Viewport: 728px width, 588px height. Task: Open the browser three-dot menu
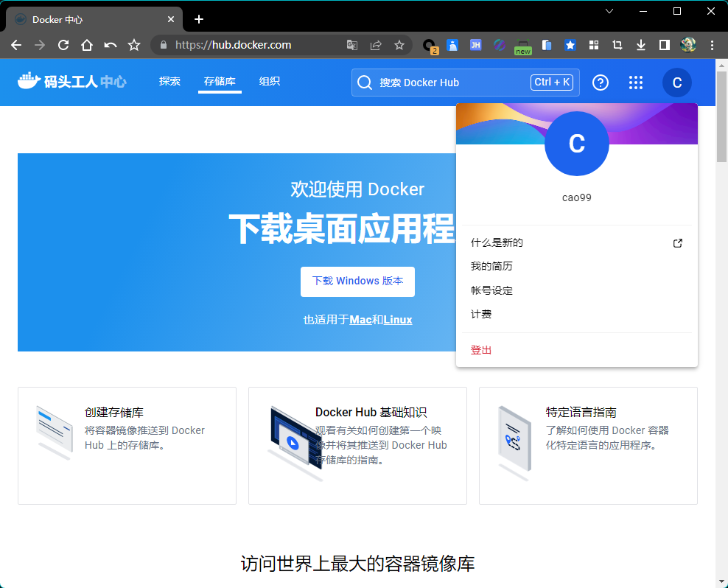pos(712,45)
